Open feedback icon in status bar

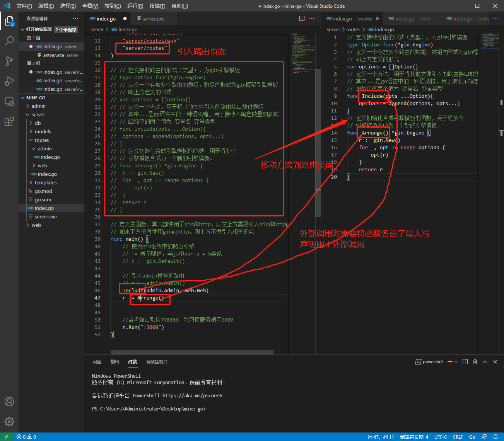[484, 437]
